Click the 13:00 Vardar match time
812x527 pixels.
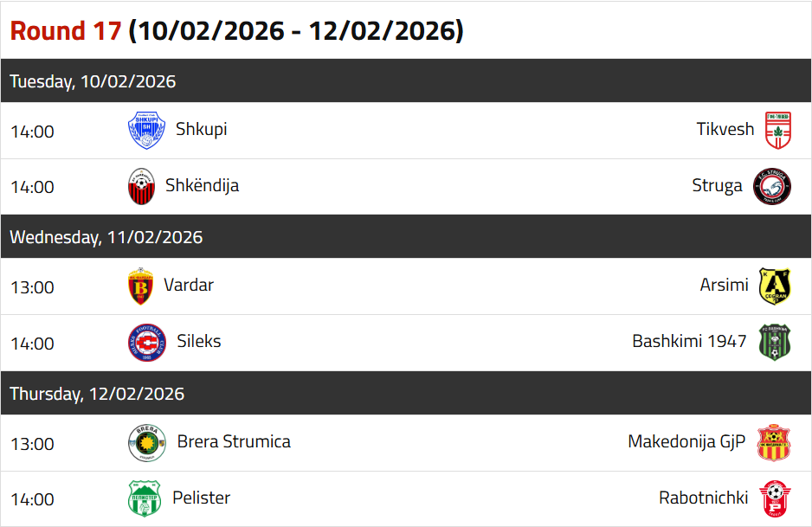coord(32,287)
